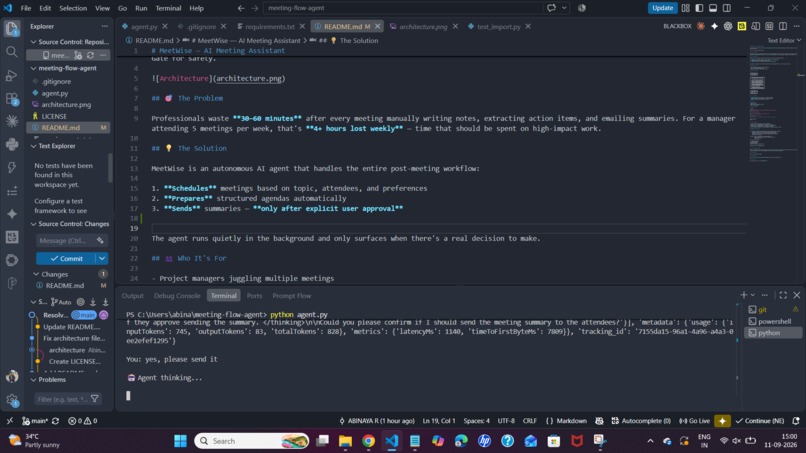Switch to the Debug Console tab
Screen dimensions: 806x453
coord(177,296)
